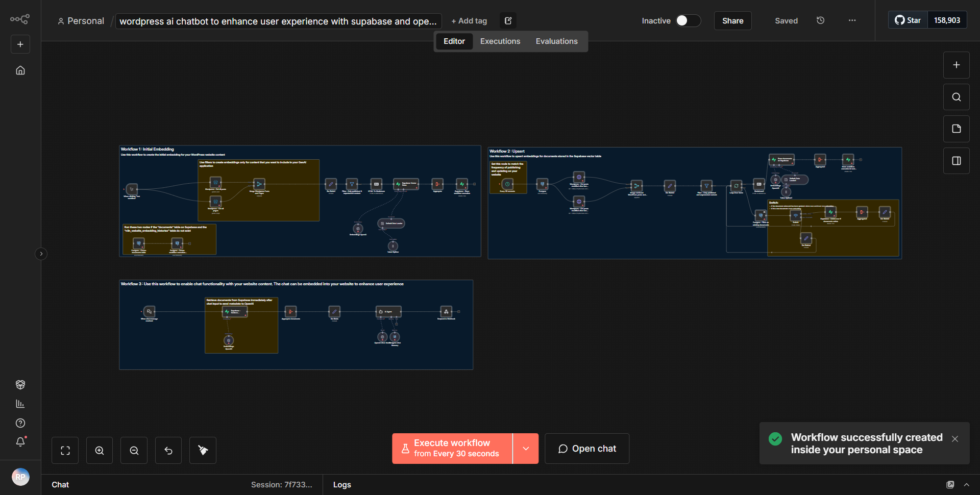Expand the bottom logs panel chevron
This screenshot has width=980, height=495.
(x=967, y=485)
